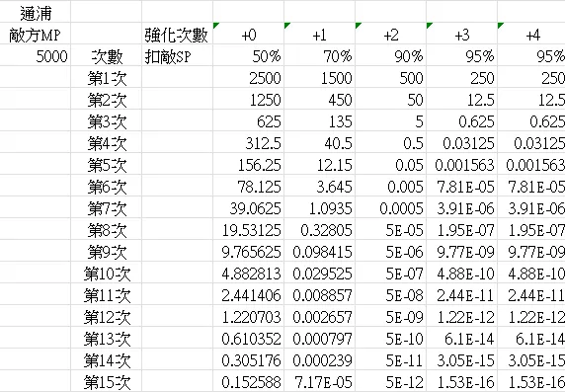Click the 90% percentage cell

(390, 55)
